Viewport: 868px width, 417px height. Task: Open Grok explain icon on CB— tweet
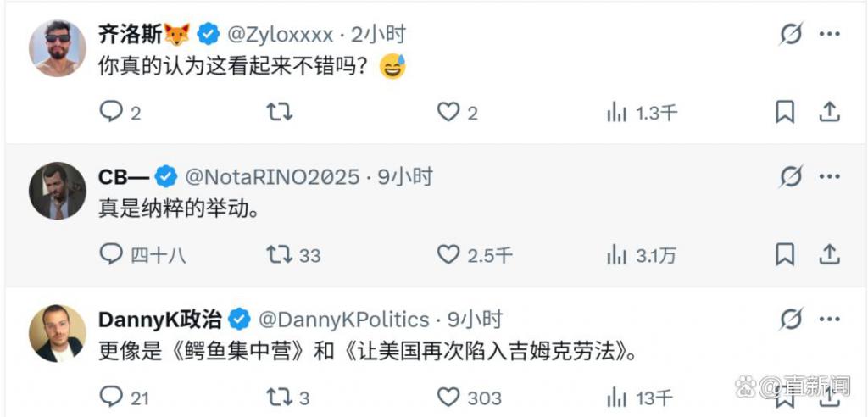(x=791, y=177)
